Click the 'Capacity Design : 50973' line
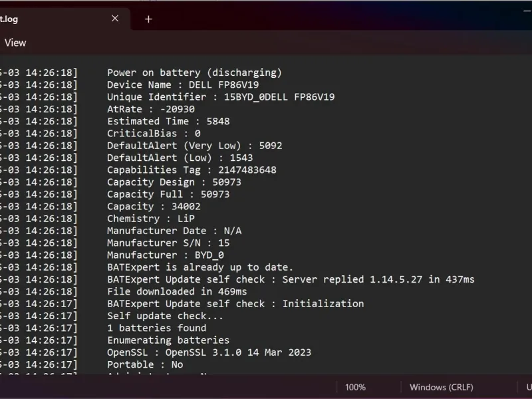The width and height of the screenshot is (532, 399). coord(174,182)
